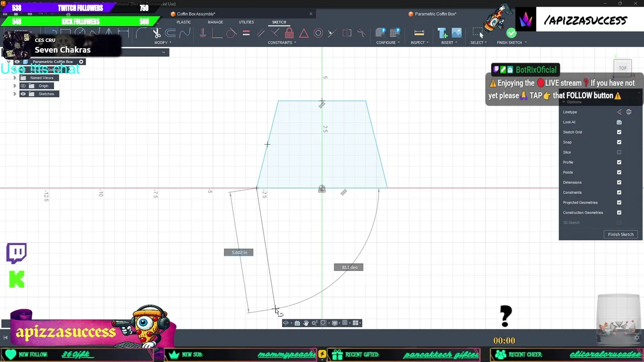
Task: Apply the Horizontal/Vertical constraint
Action: coord(203,33)
